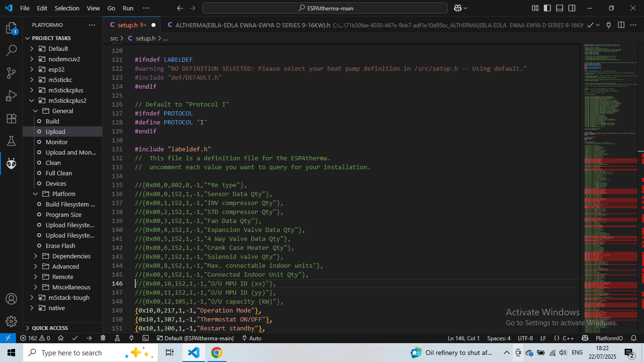Image resolution: width=644 pixels, height=362 pixels.
Task: Toggle the bottom panel layout button
Action: (559, 8)
